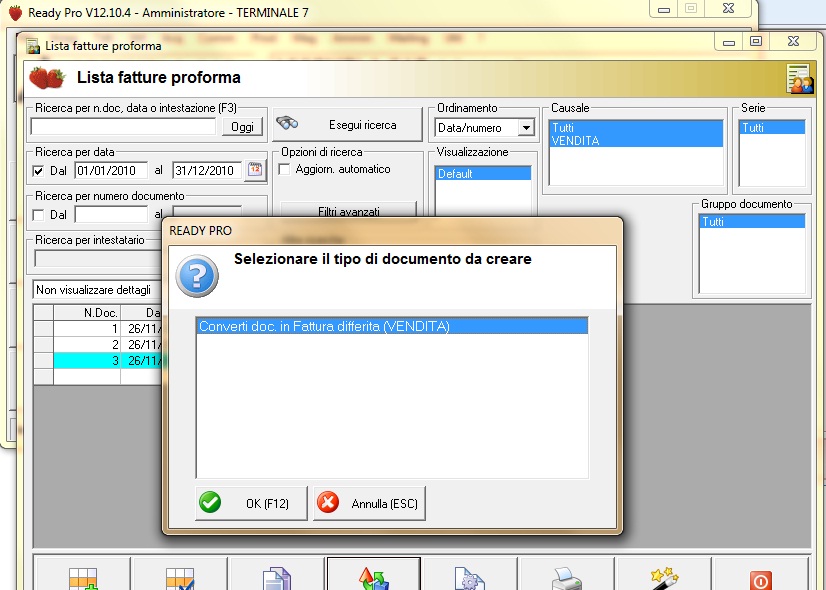Click the green checkmark icon on OK
The width and height of the screenshot is (826, 590).
click(x=210, y=502)
